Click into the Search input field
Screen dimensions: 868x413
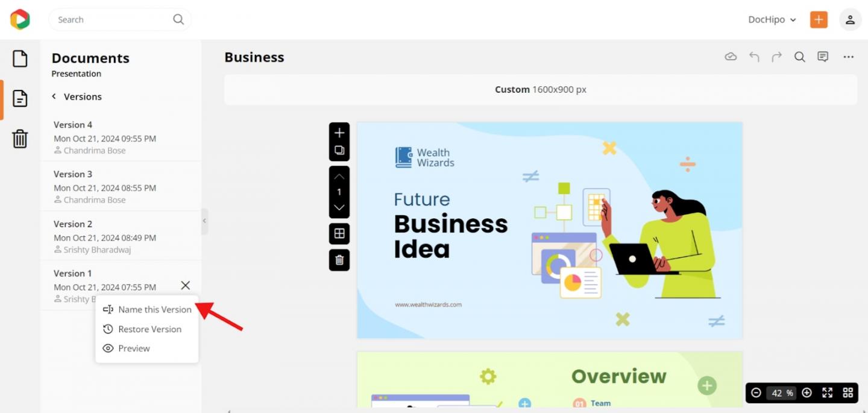tap(120, 19)
